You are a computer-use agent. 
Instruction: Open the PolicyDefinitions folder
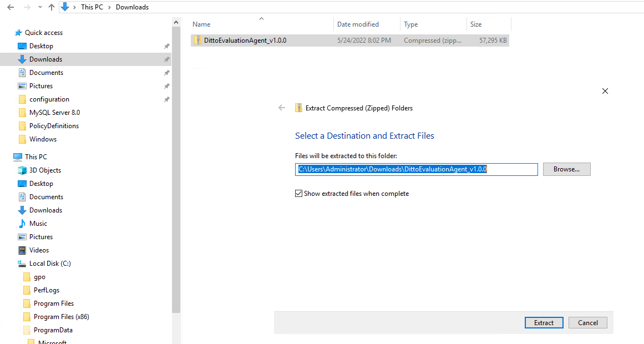click(x=54, y=126)
